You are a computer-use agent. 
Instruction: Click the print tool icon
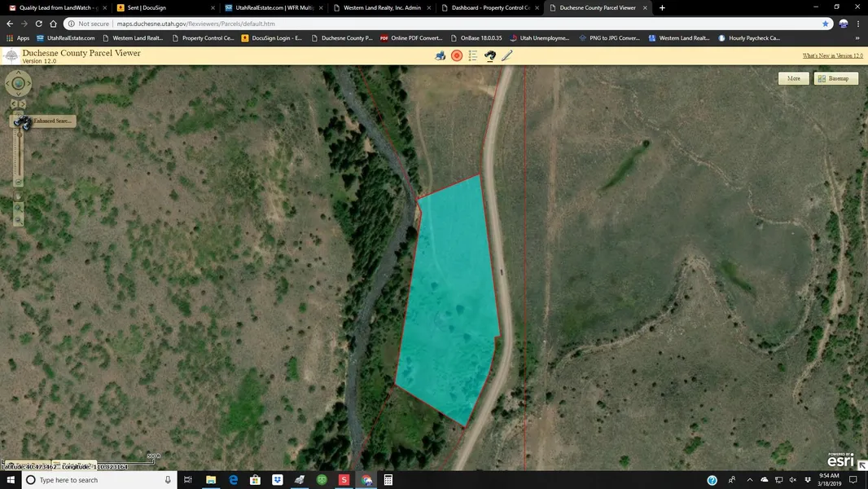pyautogui.click(x=441, y=55)
